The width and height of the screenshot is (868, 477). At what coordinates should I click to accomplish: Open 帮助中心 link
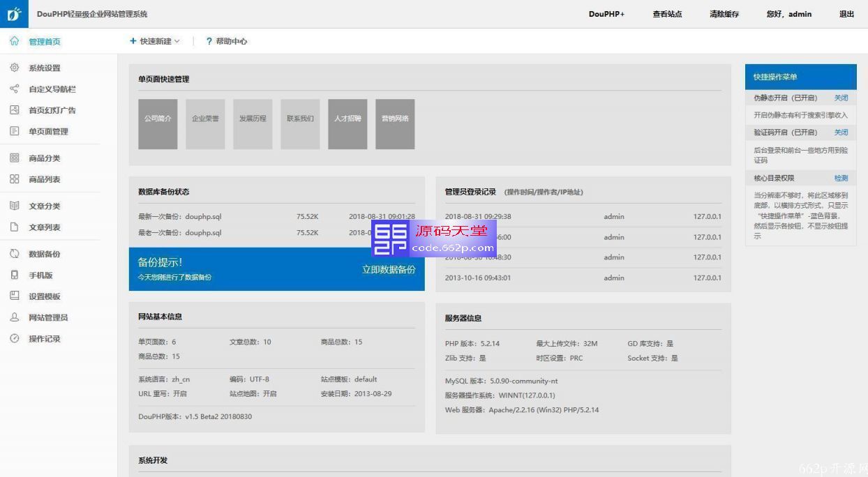tap(232, 41)
